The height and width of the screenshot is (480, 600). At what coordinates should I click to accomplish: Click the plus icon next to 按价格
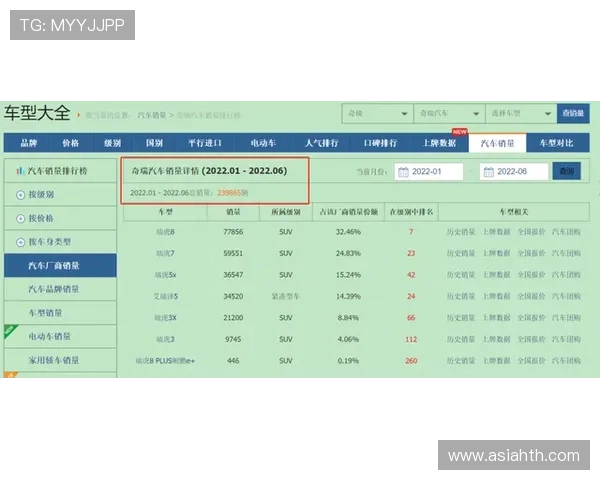coord(20,219)
